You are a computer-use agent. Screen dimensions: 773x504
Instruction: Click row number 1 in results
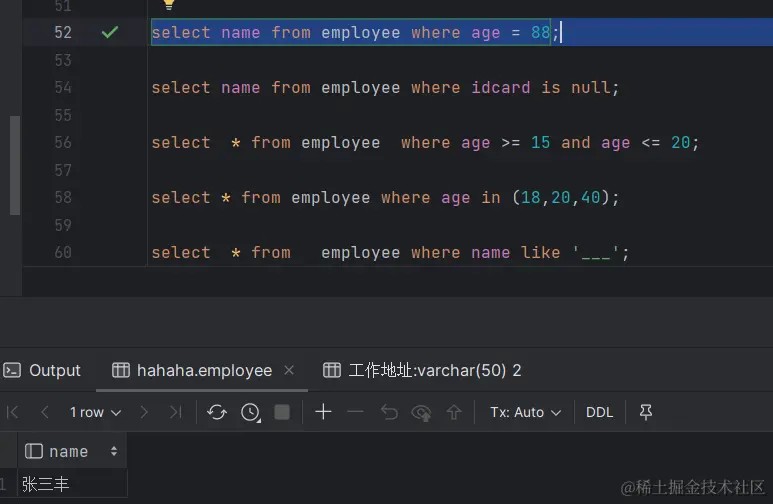tap(4, 484)
